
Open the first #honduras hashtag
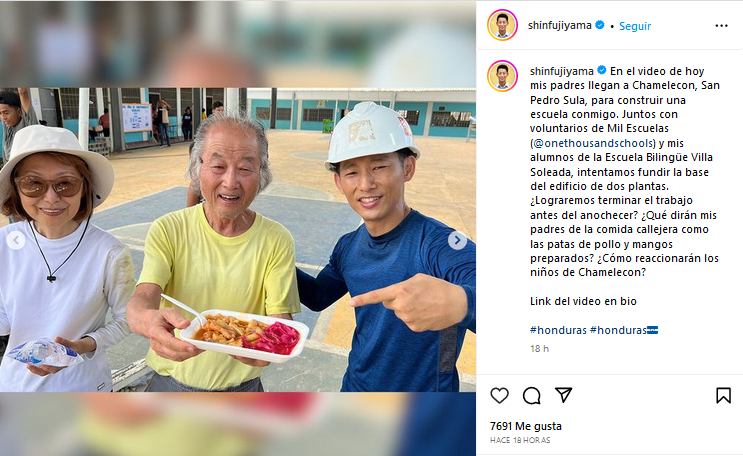[558, 330]
